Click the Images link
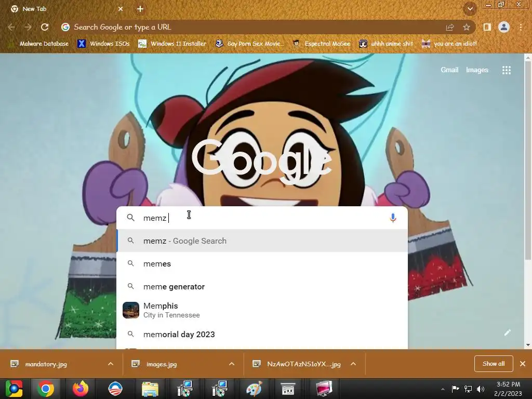Image resolution: width=532 pixels, height=399 pixels. pyautogui.click(x=477, y=70)
